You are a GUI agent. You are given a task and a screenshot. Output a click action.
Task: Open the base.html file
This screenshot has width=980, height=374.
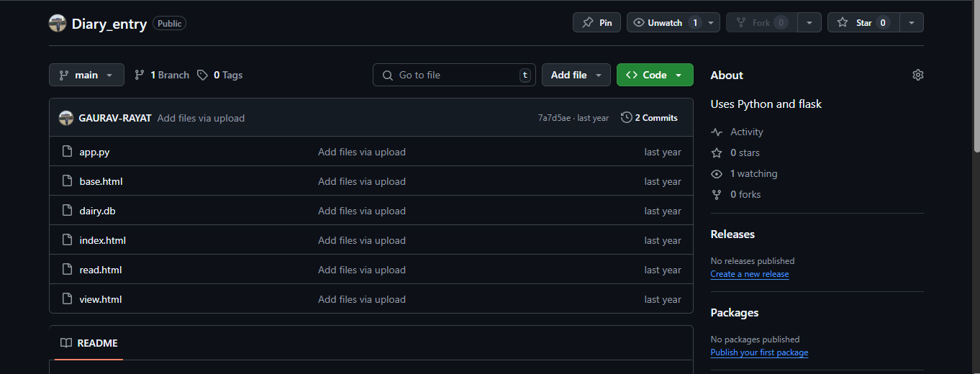[x=101, y=181]
